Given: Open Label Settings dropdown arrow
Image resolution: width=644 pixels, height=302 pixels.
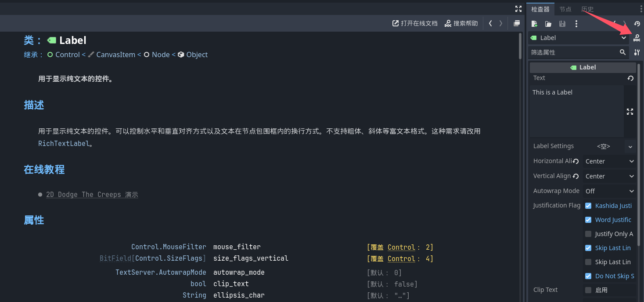Looking at the screenshot, I should coord(630,146).
